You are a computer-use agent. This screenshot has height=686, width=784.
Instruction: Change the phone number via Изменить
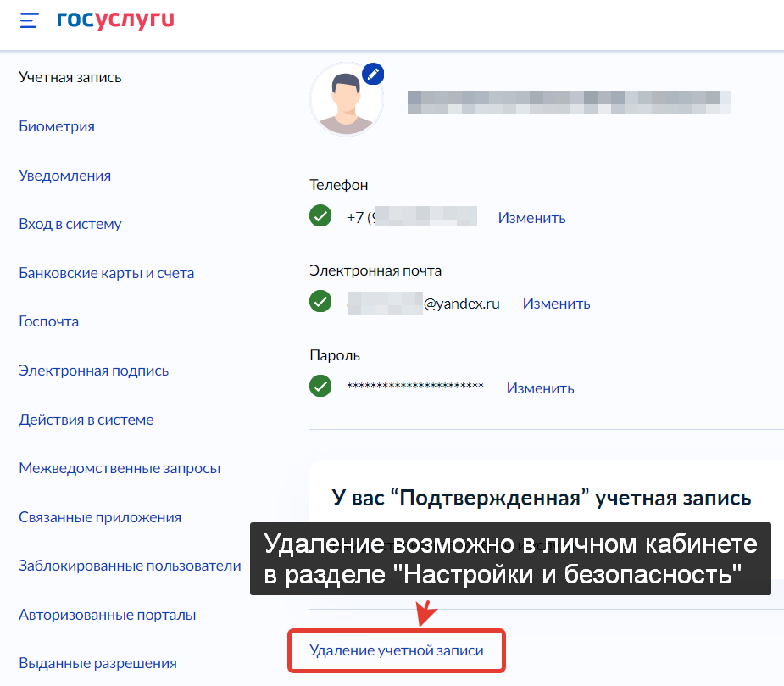click(x=531, y=218)
